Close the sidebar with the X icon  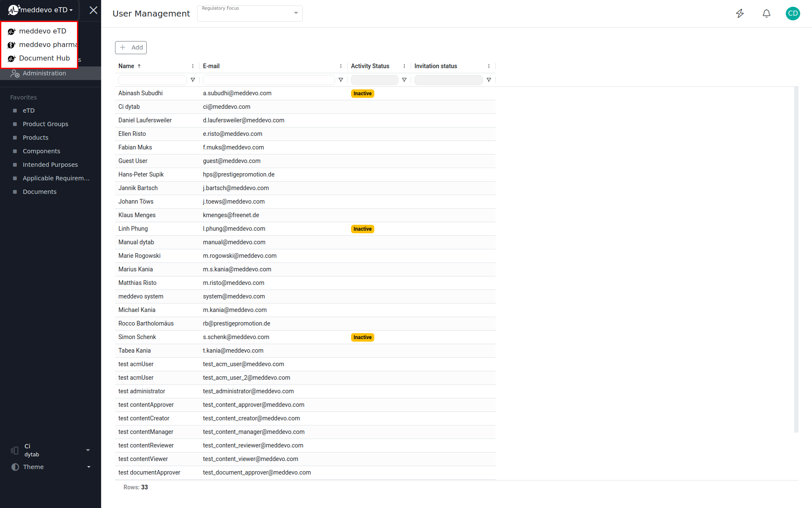tap(93, 10)
